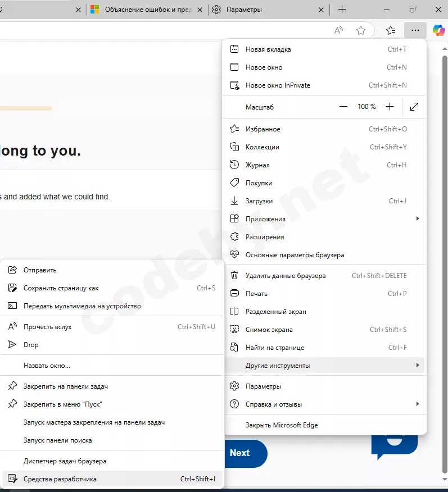Click the Расширения puzzle icon
448x492 pixels.
pos(234,236)
